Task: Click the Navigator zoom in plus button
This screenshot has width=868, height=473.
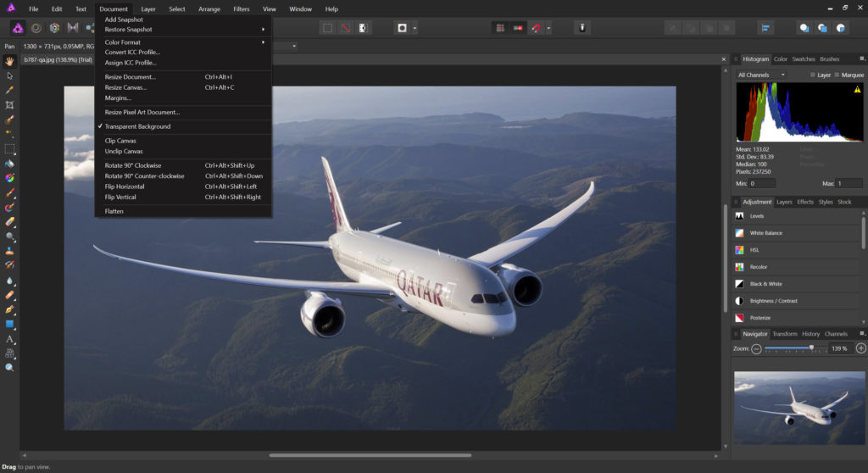Action: click(x=861, y=348)
